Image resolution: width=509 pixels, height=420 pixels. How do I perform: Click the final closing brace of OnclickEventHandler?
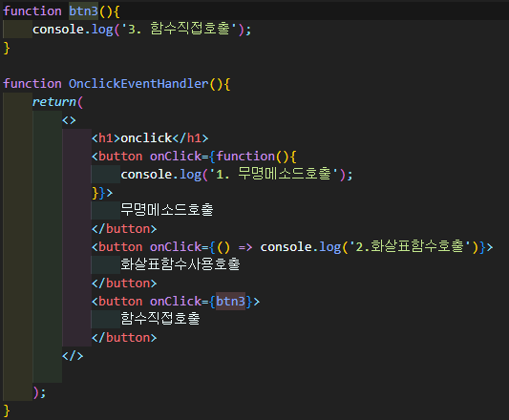[x=7, y=410]
